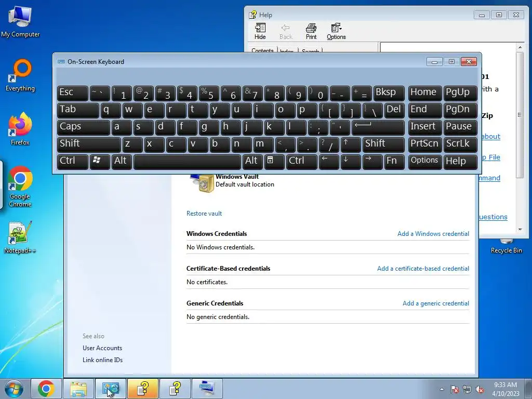Click the second Help taskbar button
532x399 pixels.
[175, 389]
